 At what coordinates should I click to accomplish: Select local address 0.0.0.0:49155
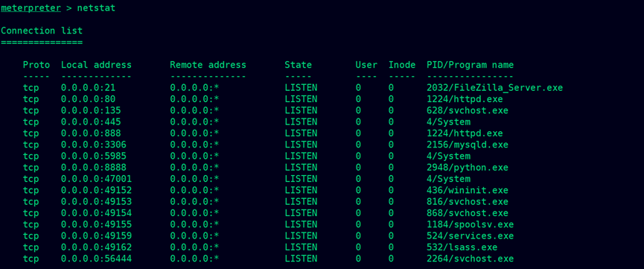coord(97,224)
